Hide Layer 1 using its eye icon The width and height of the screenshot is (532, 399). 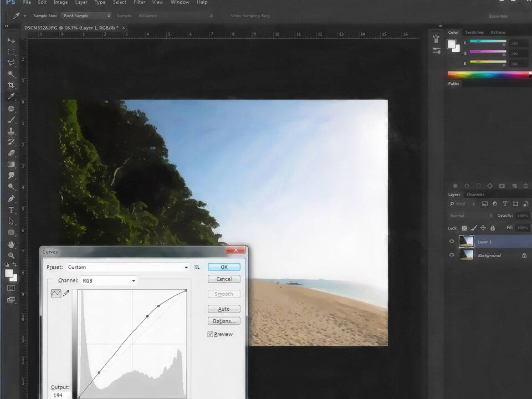coord(452,242)
